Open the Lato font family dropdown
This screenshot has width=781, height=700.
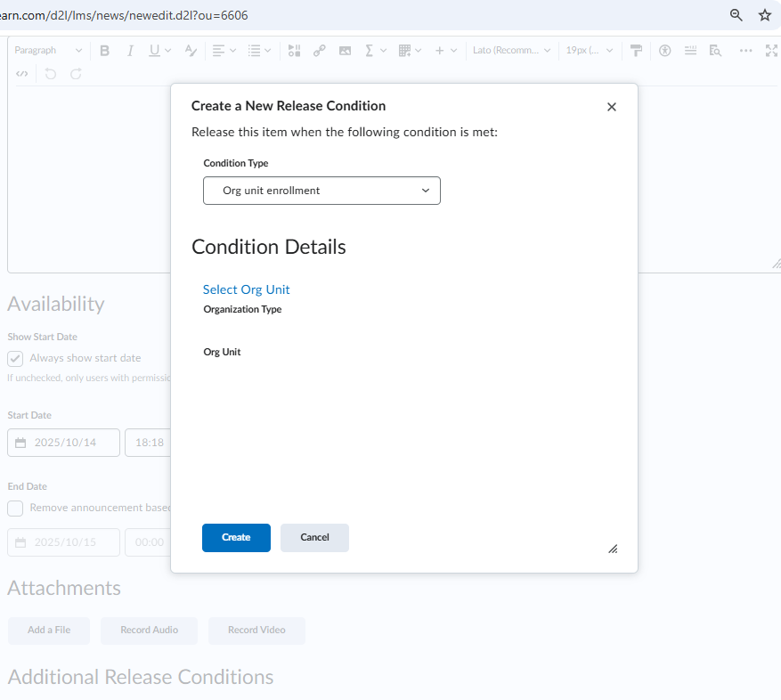click(511, 51)
